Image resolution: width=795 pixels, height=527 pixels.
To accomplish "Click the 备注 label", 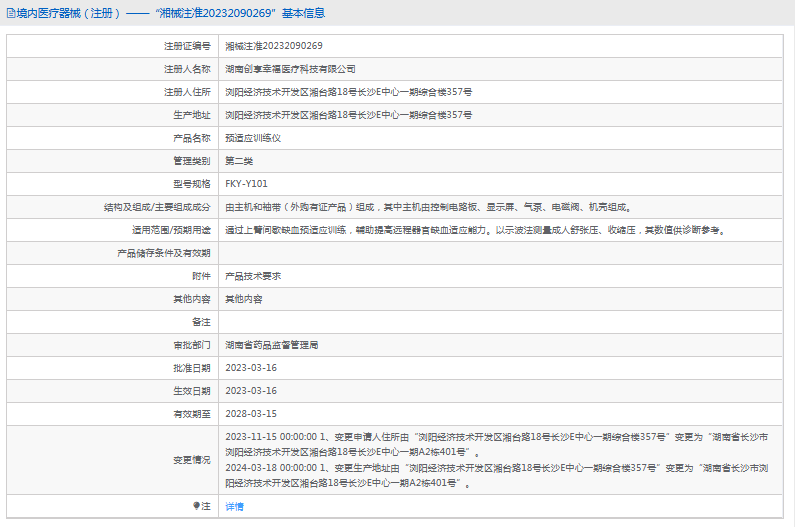I will tap(201, 322).
